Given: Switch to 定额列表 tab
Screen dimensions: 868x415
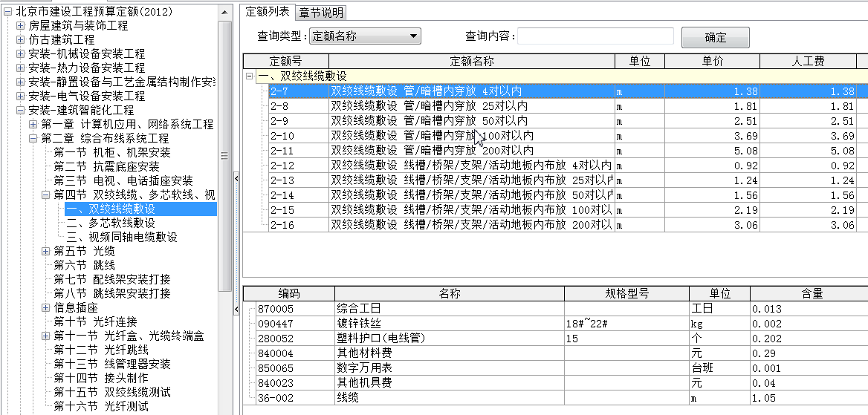Looking at the screenshot, I should click(x=268, y=12).
